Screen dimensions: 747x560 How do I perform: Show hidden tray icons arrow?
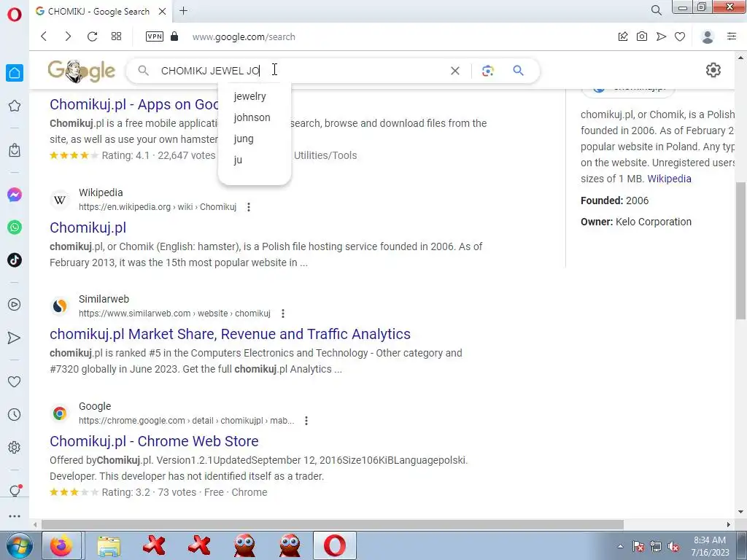(x=620, y=546)
